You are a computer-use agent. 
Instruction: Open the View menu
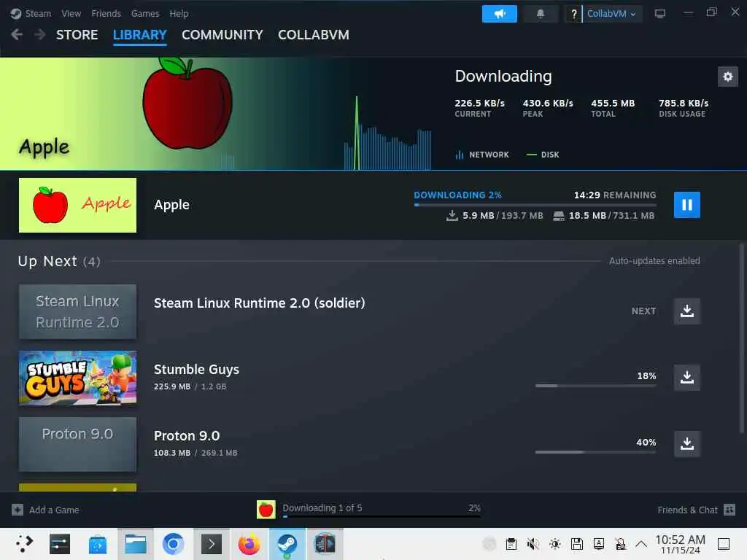[x=71, y=14]
